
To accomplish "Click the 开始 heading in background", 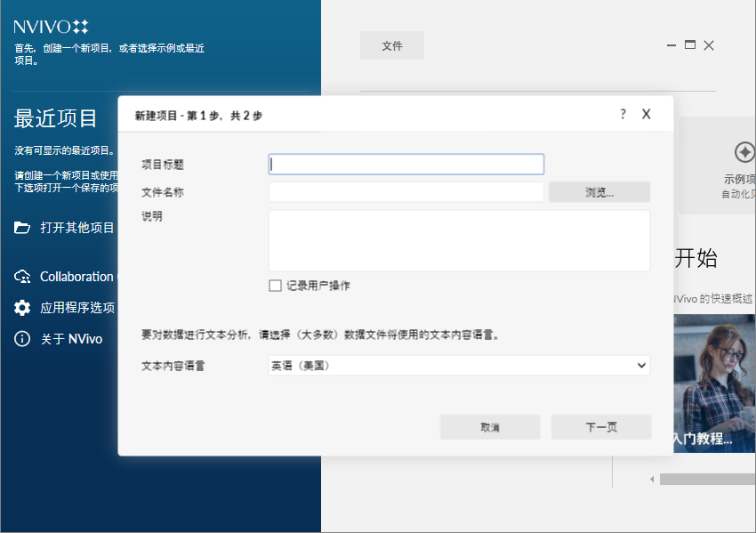I will click(696, 258).
